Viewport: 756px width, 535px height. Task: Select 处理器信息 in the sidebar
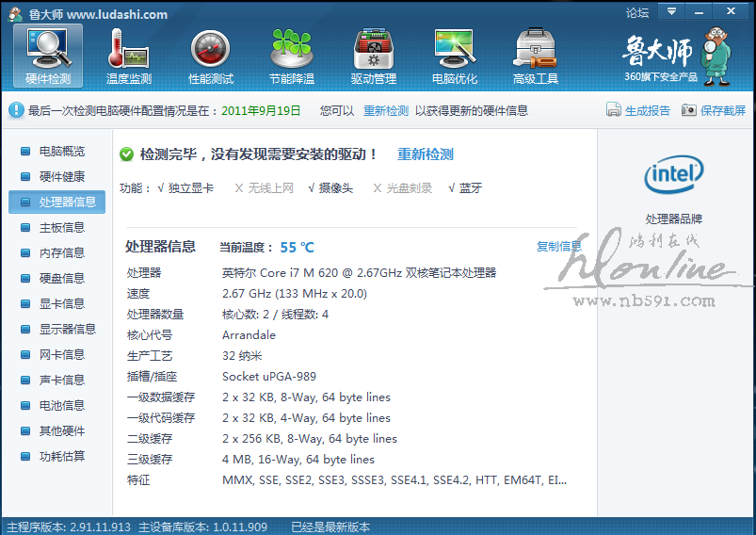pyautogui.click(x=56, y=202)
